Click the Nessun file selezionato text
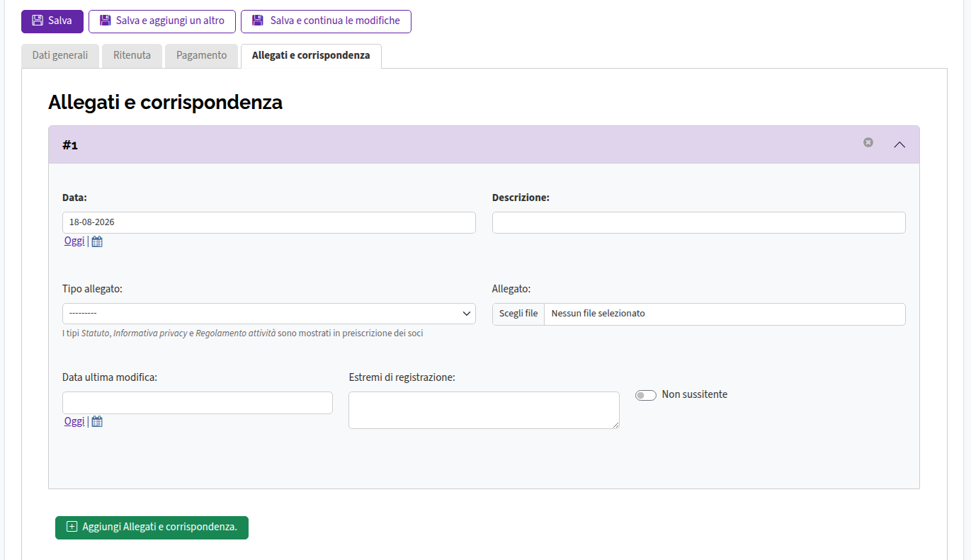This screenshot has height=560, width=971. [x=598, y=314]
